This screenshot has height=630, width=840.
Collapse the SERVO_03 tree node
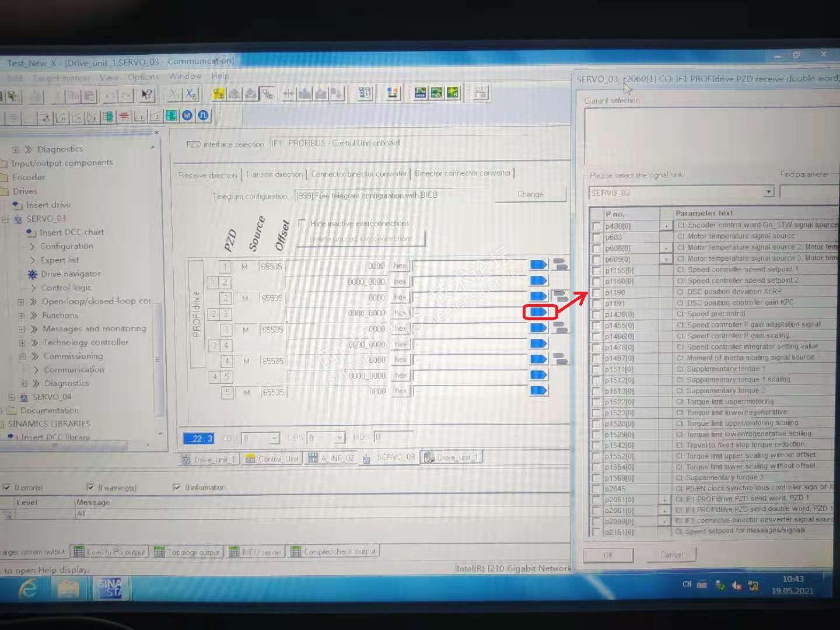5,219
